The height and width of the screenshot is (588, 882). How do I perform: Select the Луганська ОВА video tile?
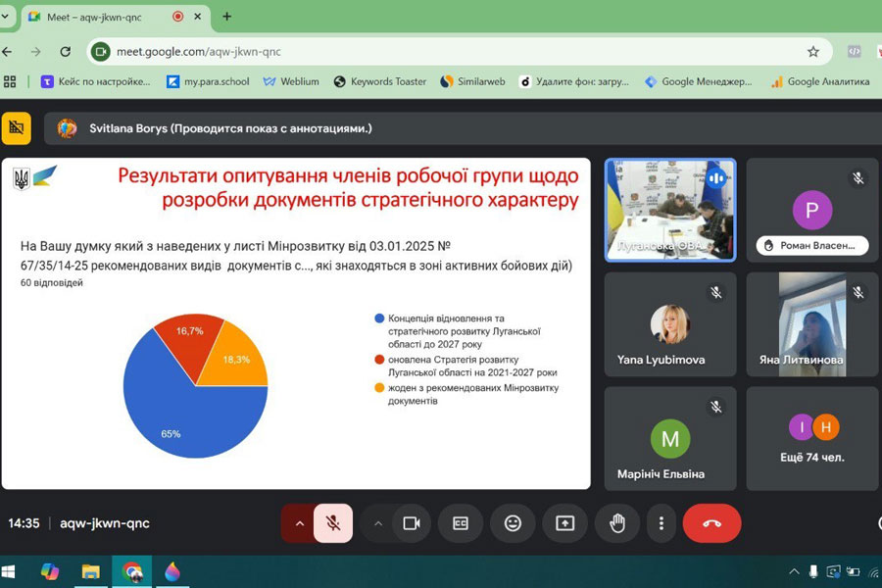point(670,210)
